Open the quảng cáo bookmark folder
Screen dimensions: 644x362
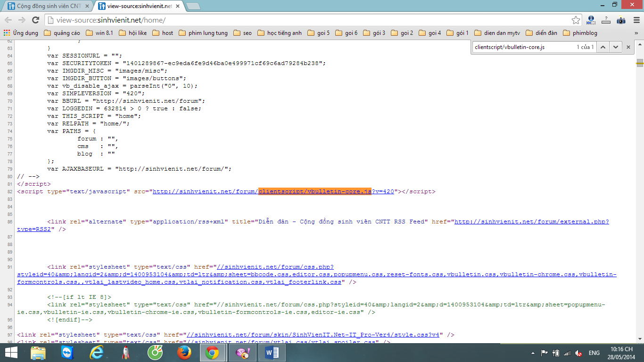(x=62, y=33)
